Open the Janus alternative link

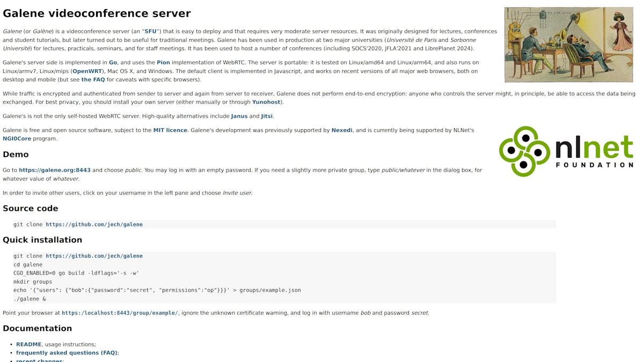point(239,116)
